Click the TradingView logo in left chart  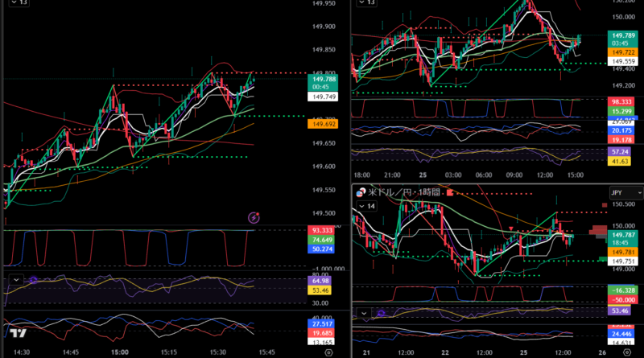(x=19, y=334)
